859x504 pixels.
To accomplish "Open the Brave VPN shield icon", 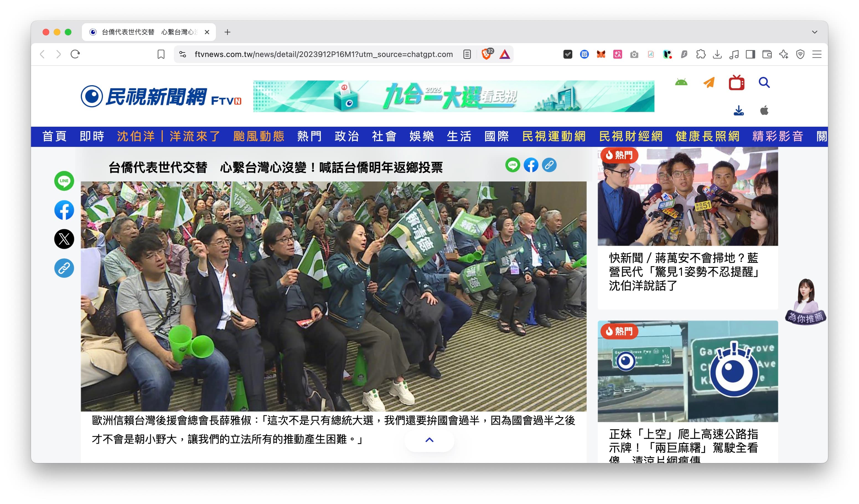I will point(800,54).
